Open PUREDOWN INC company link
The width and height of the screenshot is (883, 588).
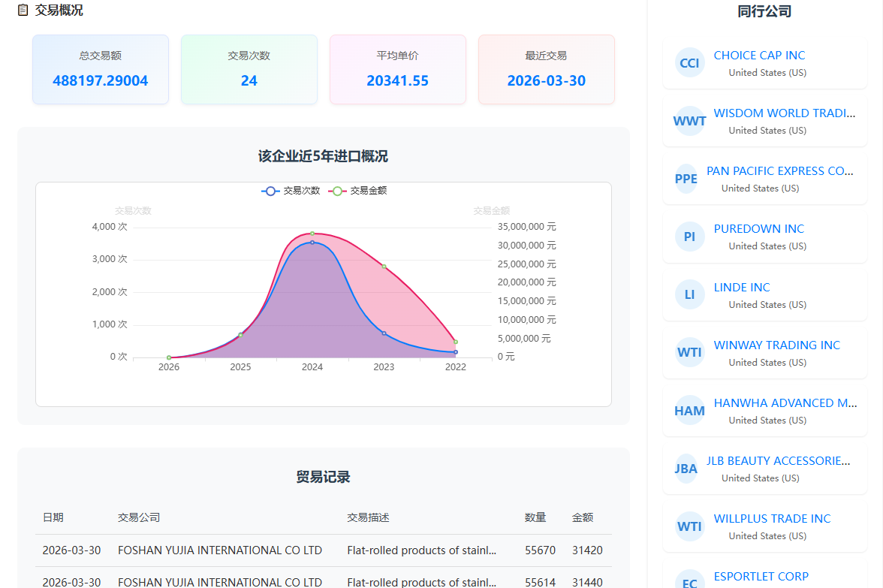[758, 229]
